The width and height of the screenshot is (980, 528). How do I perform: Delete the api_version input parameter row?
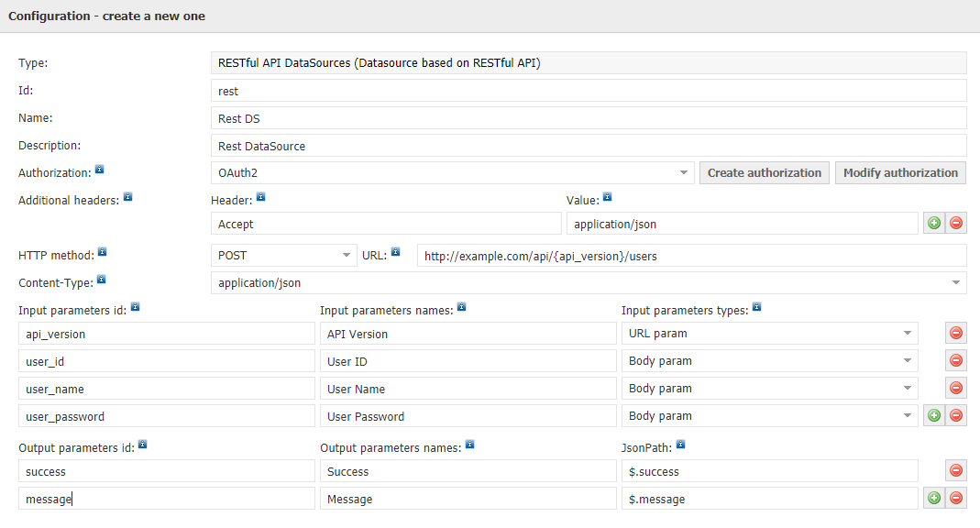[955, 333]
